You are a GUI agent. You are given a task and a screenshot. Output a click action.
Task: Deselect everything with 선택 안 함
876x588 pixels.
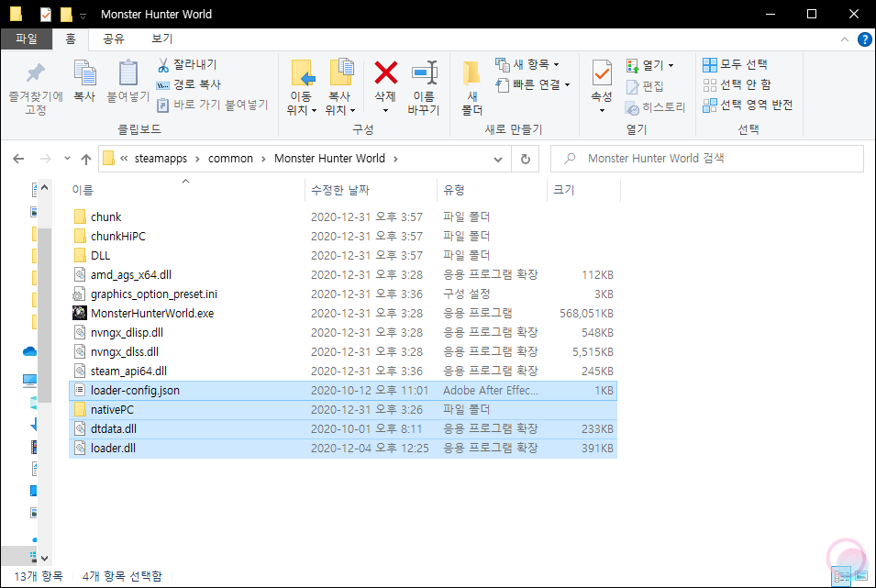tap(737, 85)
